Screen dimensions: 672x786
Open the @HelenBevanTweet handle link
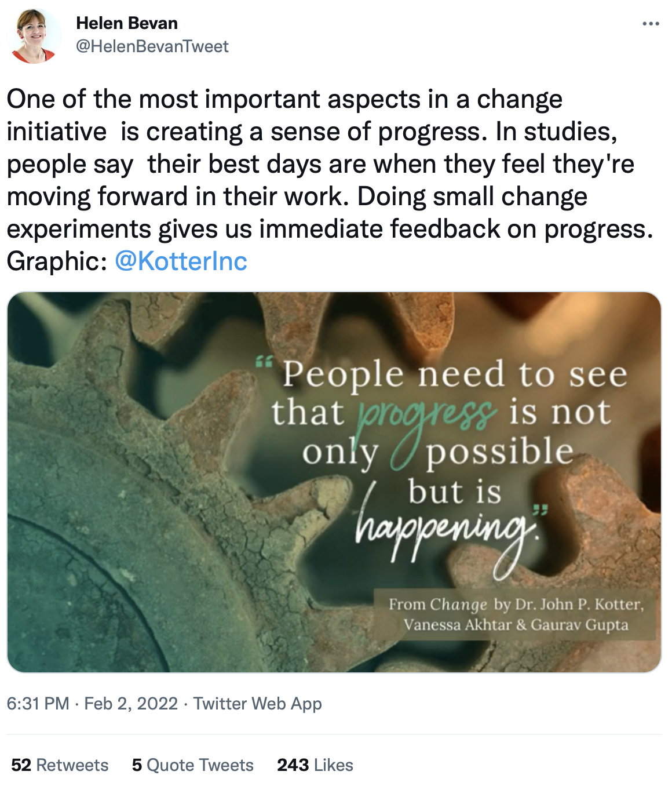pyautogui.click(x=152, y=46)
